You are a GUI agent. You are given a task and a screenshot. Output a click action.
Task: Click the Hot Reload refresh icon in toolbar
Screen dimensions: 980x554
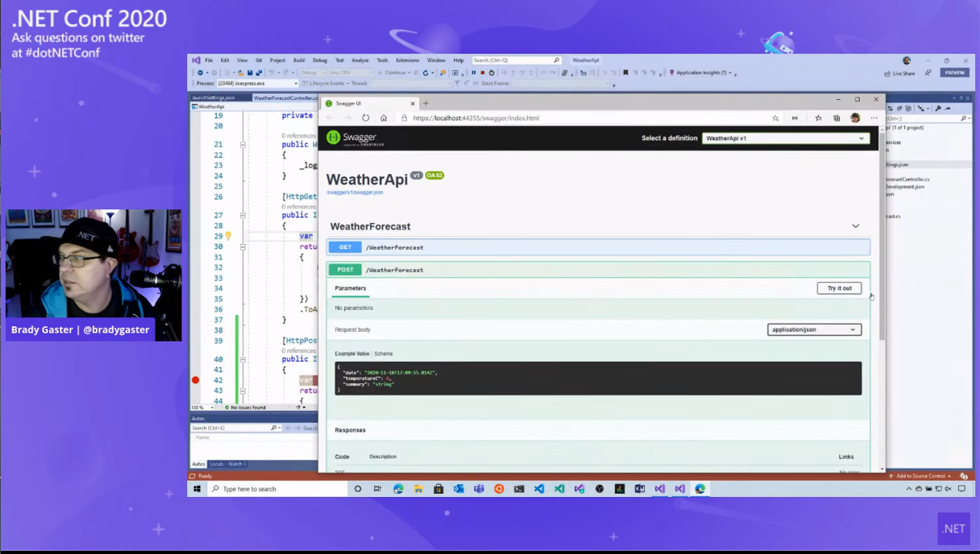pos(425,72)
